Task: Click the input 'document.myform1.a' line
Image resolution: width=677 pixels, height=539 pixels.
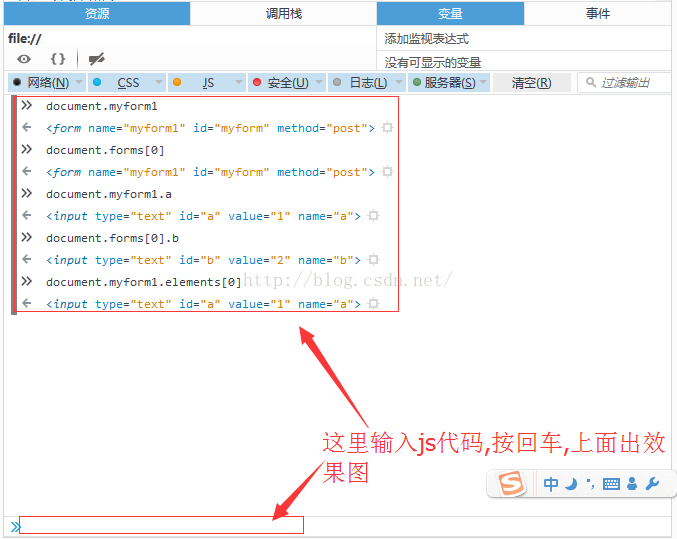Action: point(109,194)
